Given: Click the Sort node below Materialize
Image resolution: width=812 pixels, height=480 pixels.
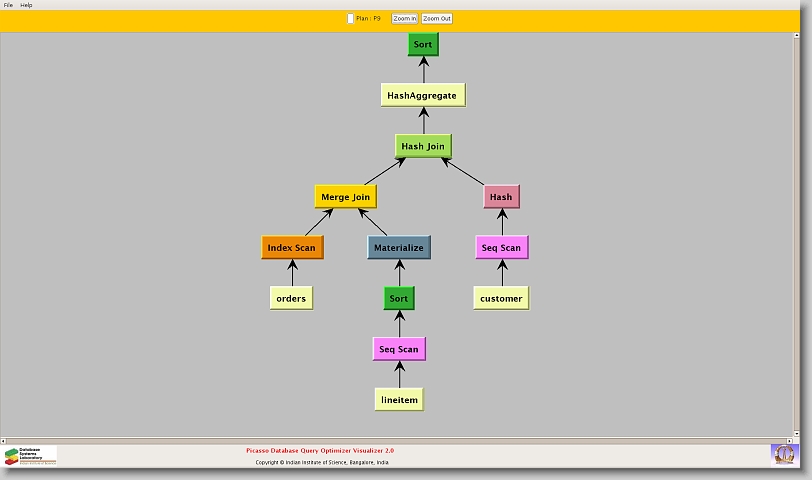Looking at the screenshot, I should pyautogui.click(x=399, y=299).
